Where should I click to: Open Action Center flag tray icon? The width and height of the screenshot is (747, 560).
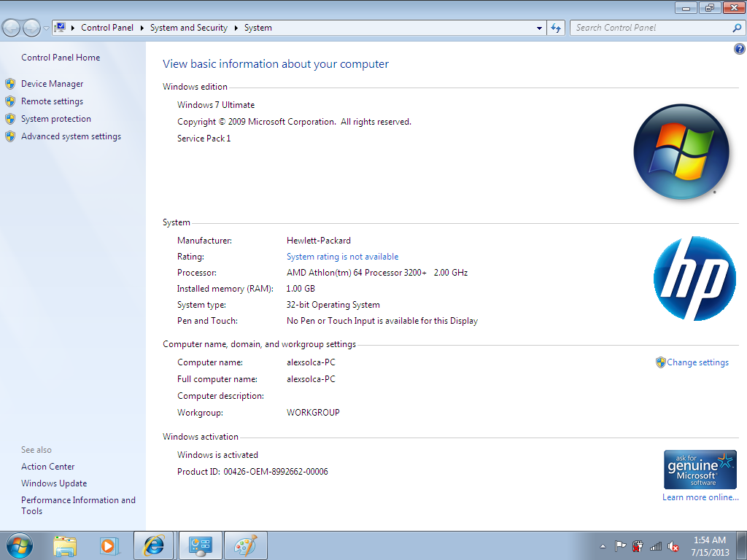coord(620,546)
